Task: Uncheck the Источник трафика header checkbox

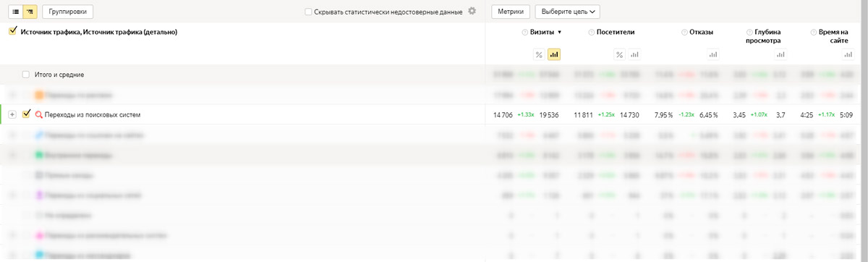Action: pos(12,32)
